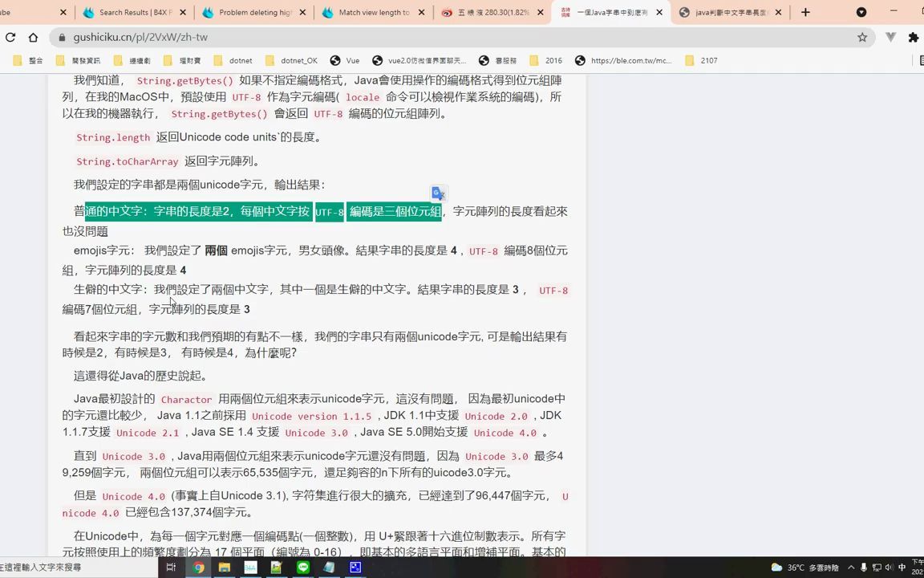The image size is (924, 578).
Task: Open the browser extensions puzzle icon
Action: coord(914,37)
